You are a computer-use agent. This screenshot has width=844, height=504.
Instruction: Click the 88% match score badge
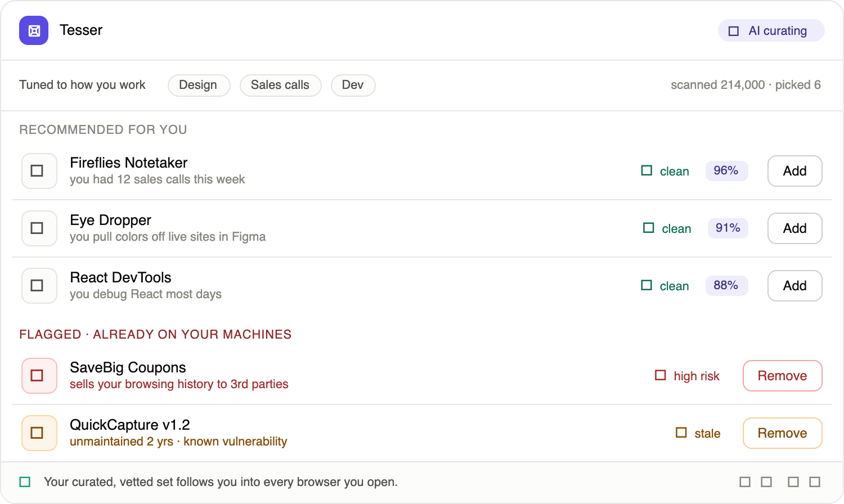[x=726, y=285]
